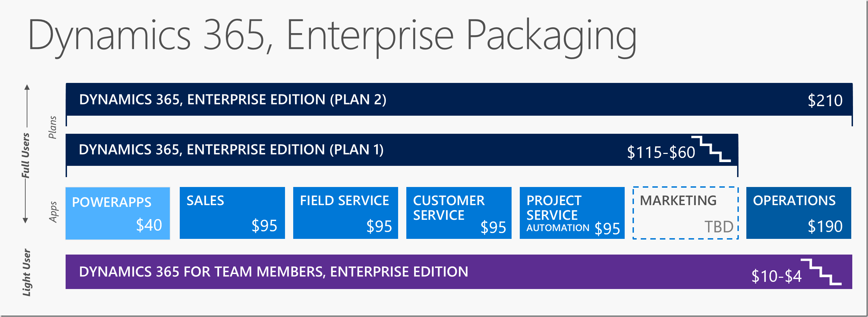Click the $115-$60 price range

661,152
